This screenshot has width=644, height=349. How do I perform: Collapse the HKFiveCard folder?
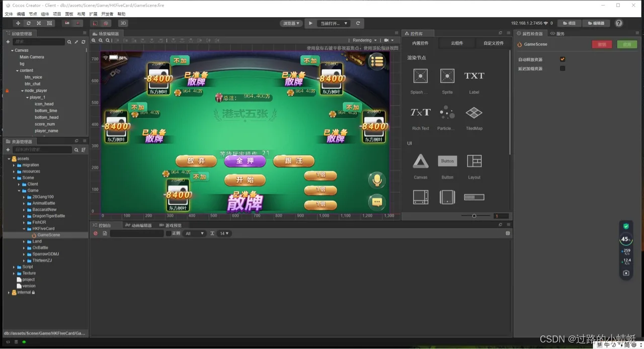coord(24,229)
